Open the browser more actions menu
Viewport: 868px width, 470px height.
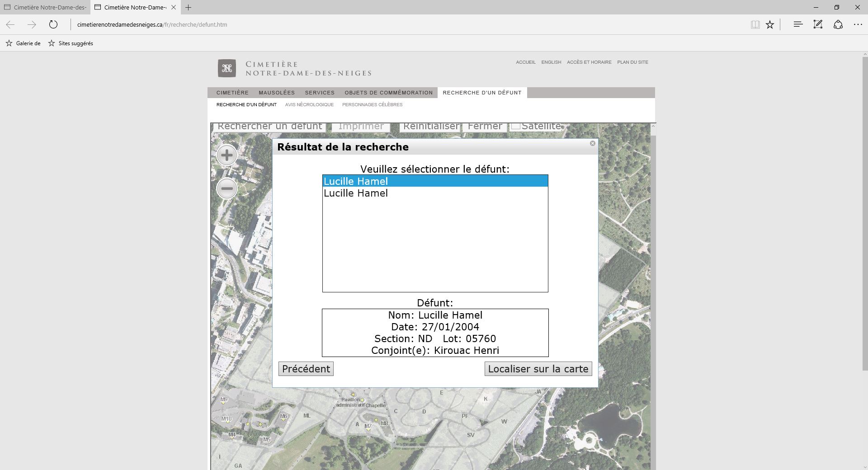(858, 24)
